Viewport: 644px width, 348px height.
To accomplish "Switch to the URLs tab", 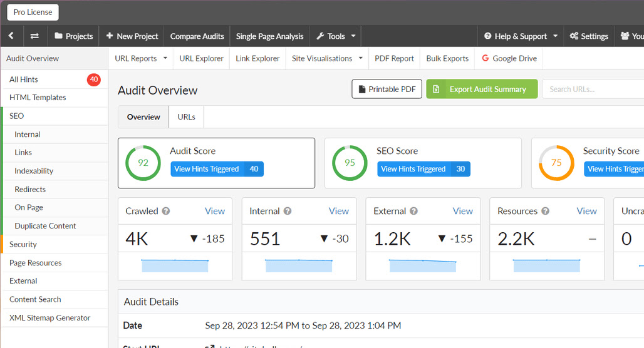I will (187, 117).
